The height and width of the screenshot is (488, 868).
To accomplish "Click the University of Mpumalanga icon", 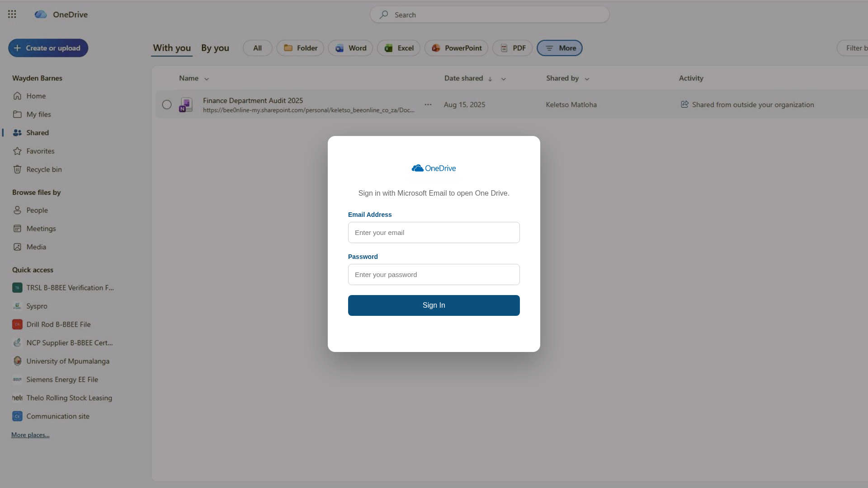I will [x=17, y=361].
